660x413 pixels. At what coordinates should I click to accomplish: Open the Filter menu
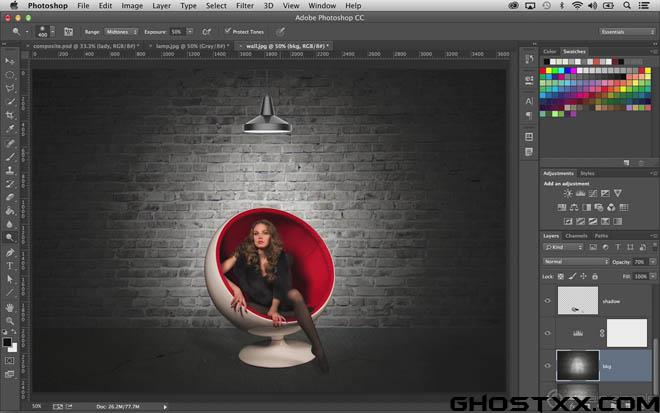(245, 5)
